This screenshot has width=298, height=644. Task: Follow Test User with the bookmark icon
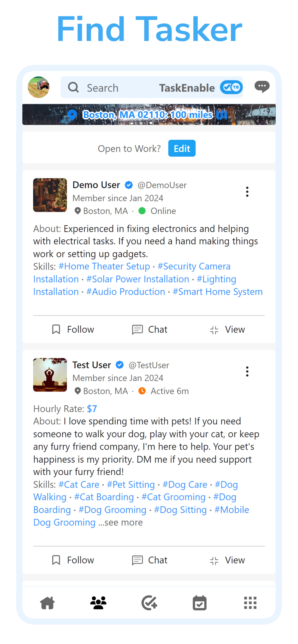56,560
